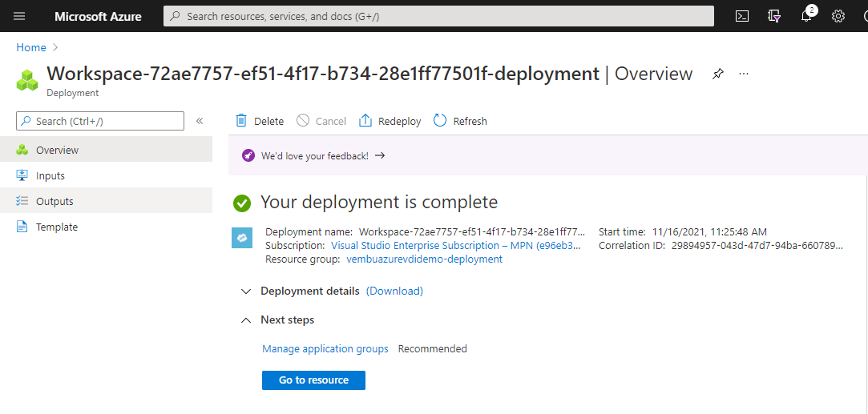The height and width of the screenshot is (414, 868).
Task: Open the hamburger portal menu
Action: pos(19,16)
